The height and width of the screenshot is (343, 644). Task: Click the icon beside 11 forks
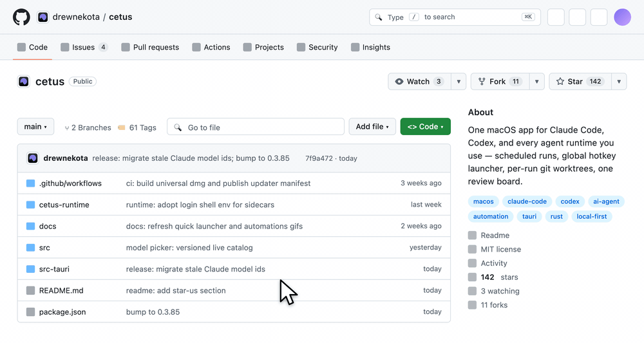pyautogui.click(x=472, y=305)
